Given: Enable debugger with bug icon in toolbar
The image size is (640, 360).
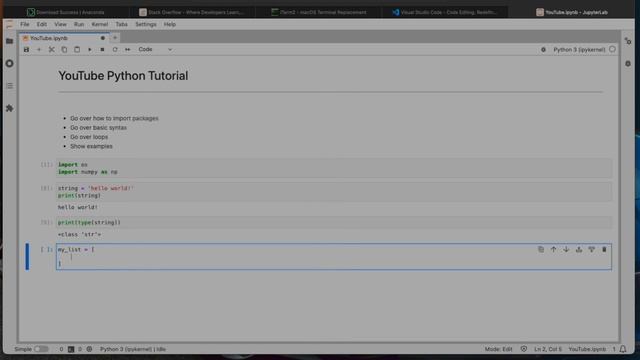Looking at the screenshot, I should point(543,49).
